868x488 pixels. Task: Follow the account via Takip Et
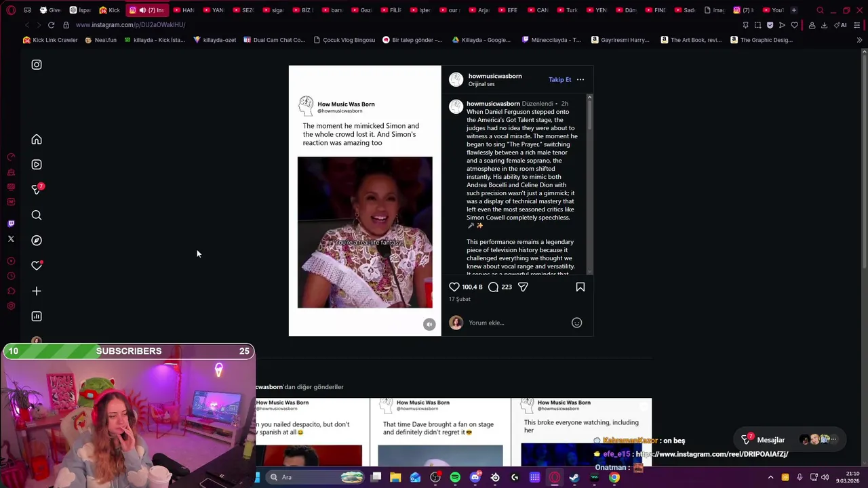tap(560, 80)
